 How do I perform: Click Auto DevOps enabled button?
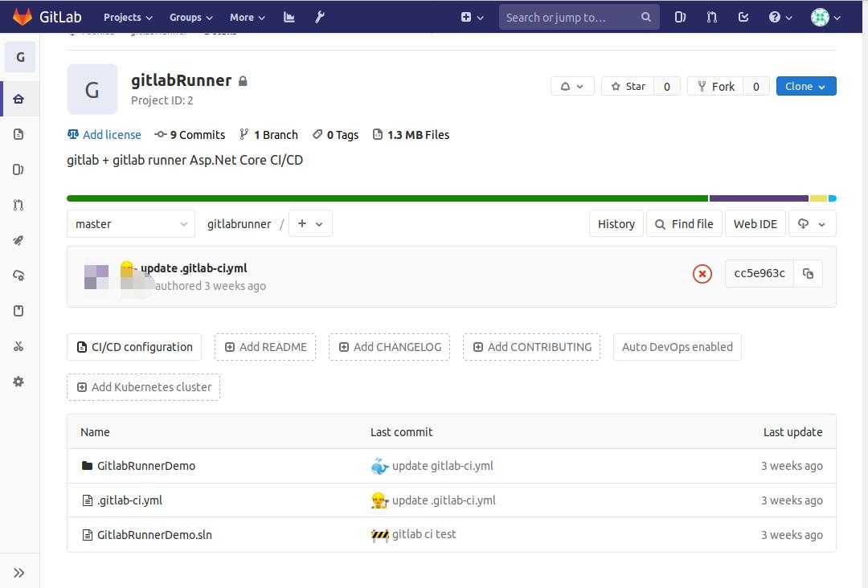[x=677, y=347]
